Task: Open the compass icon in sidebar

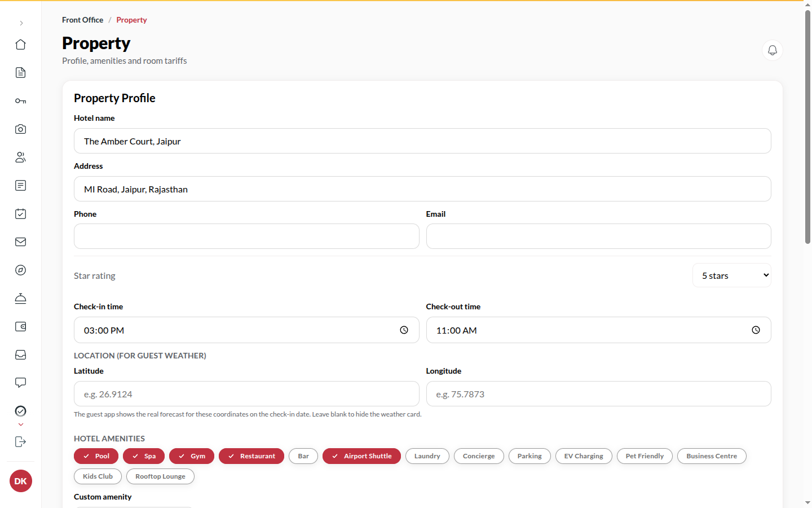Action: pos(21,270)
